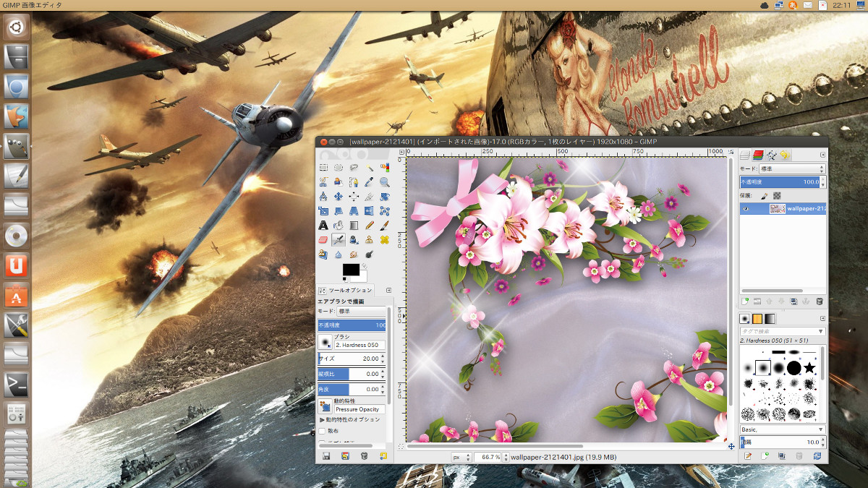Select the Foreground Select tool

click(x=339, y=181)
